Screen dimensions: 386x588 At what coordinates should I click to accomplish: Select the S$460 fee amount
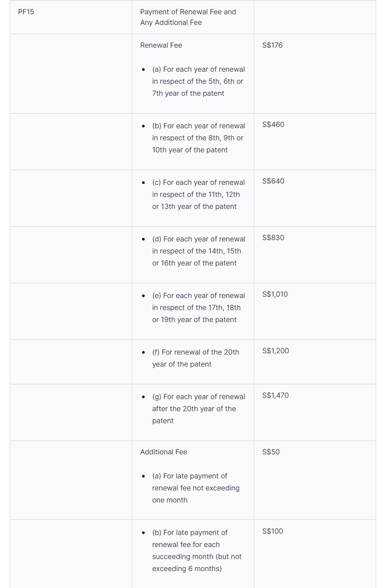click(273, 125)
